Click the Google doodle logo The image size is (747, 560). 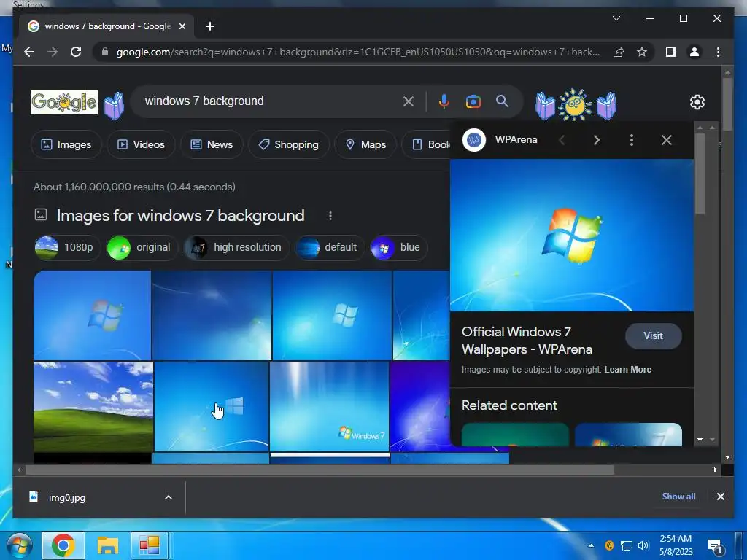(x=64, y=102)
